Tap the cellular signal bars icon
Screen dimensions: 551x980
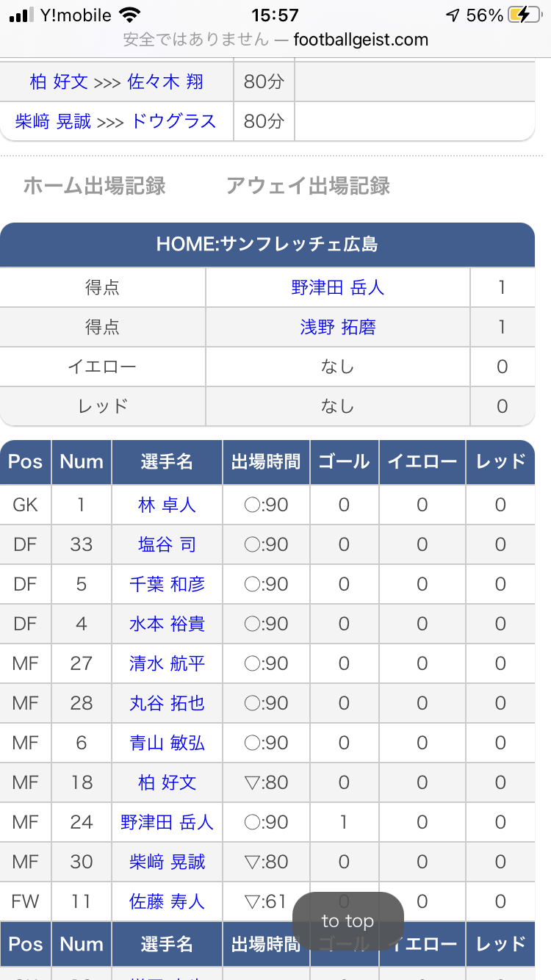pos(22,15)
